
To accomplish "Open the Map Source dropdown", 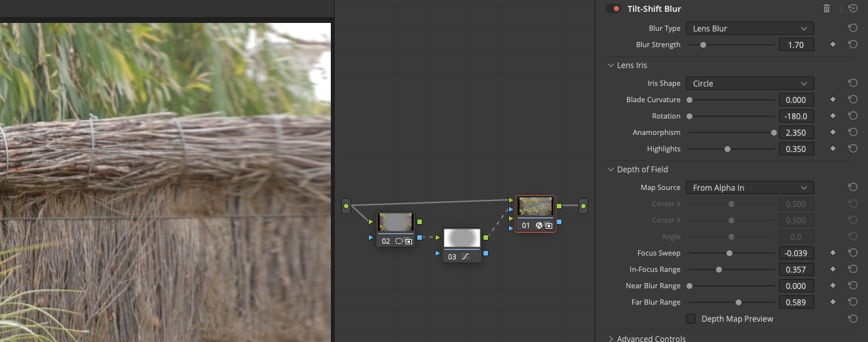I will tap(749, 187).
